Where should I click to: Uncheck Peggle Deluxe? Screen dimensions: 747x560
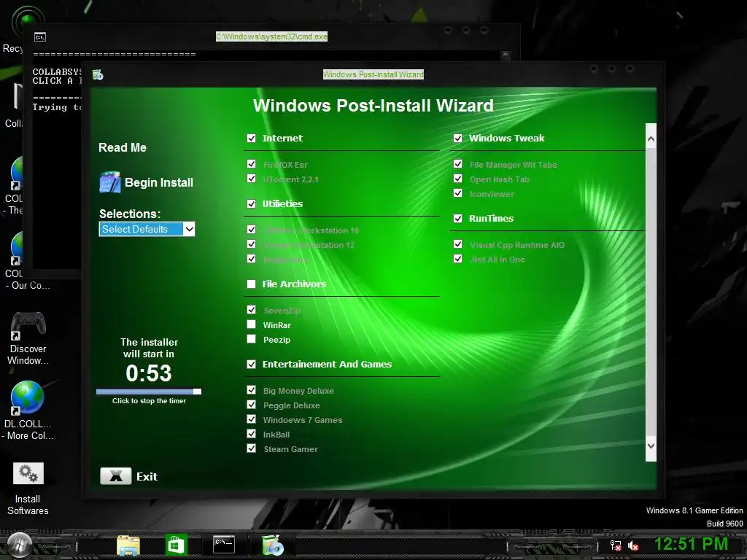click(x=252, y=405)
